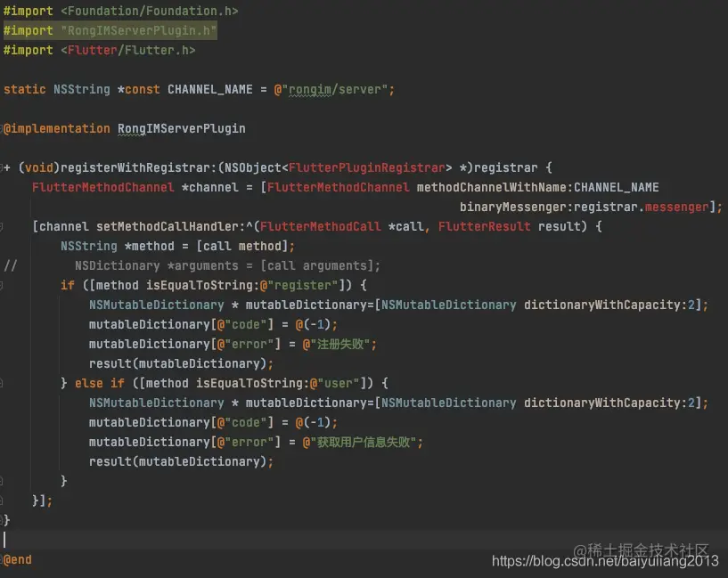Click dictionaryWithCapacity:2 in the register branch
The width and height of the screenshot is (728, 578).
[609, 305]
